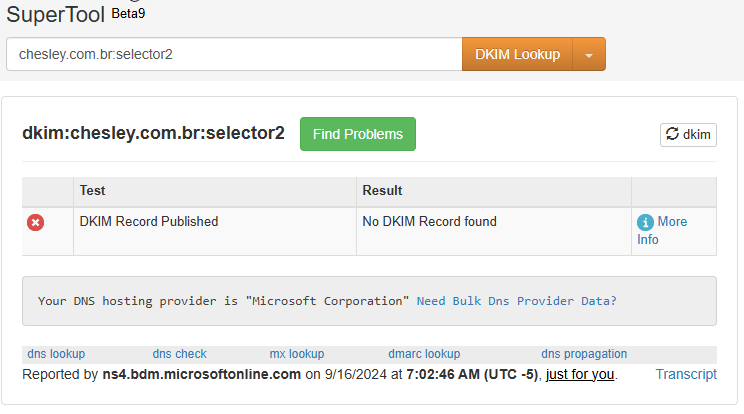
Task: Click the Test column header
Action: pyautogui.click(x=93, y=191)
